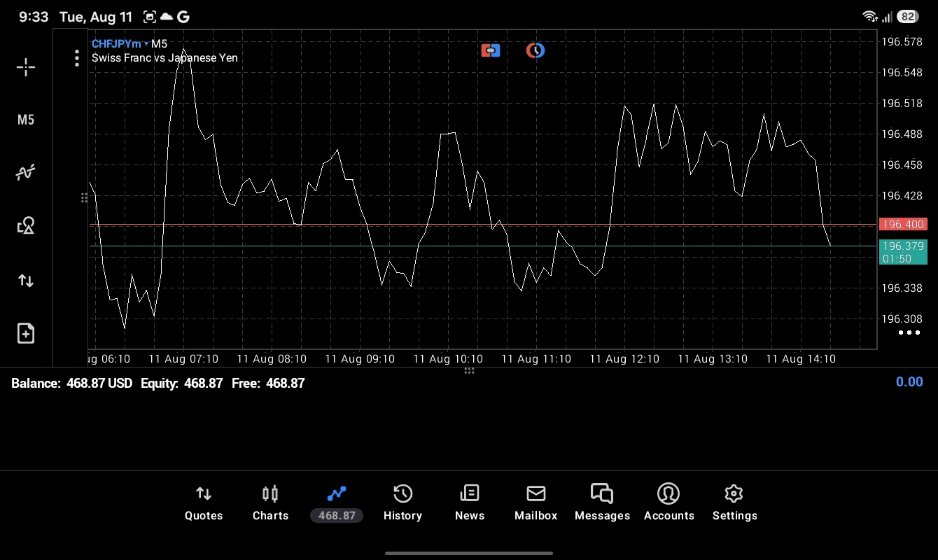Activate the crosshair tool in left sidebar

click(x=26, y=67)
